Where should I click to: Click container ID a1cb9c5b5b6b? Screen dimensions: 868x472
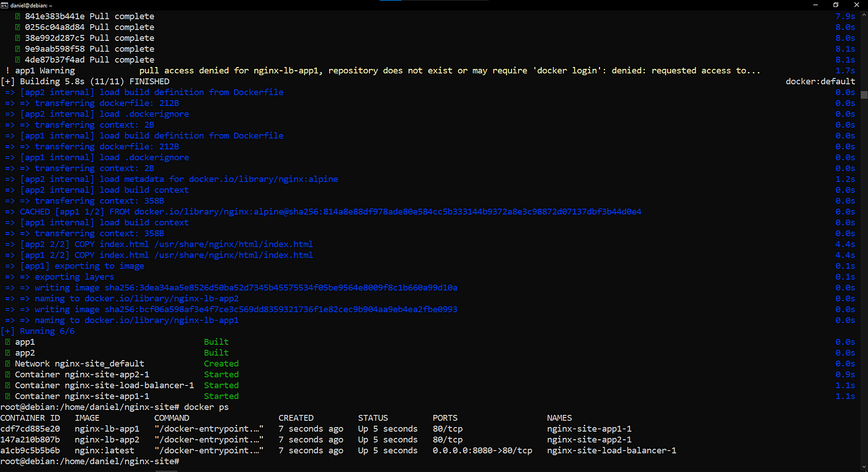click(x=30, y=450)
